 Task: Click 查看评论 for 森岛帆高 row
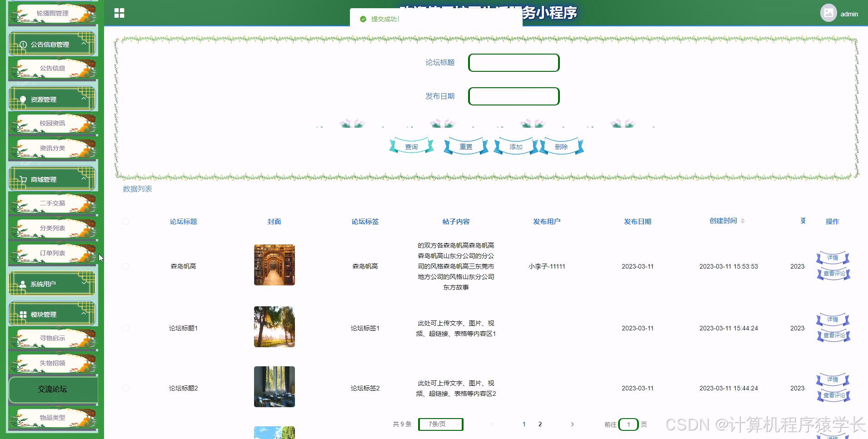coord(833,274)
